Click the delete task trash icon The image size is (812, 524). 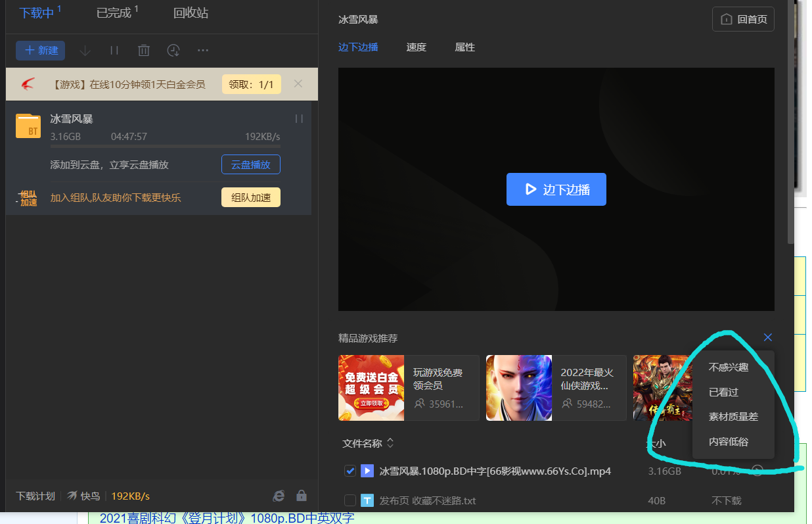143,50
